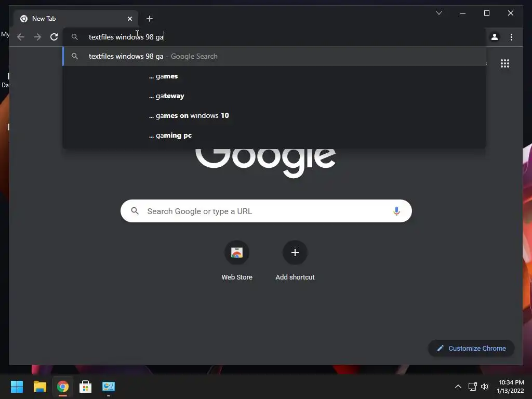The width and height of the screenshot is (532, 399).
Task: Open network status tray icon
Action: 472,387
